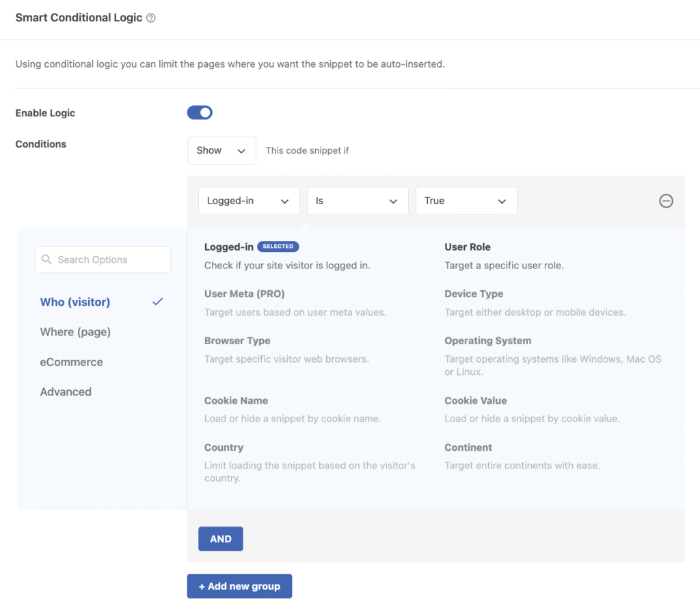Open the True value dropdown
700x612 pixels.
[x=466, y=200]
